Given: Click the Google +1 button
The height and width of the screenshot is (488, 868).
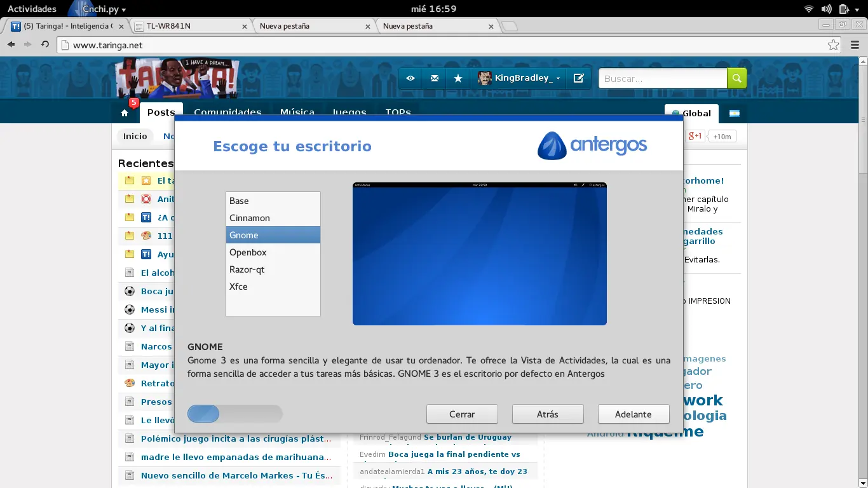Looking at the screenshot, I should 695,136.
